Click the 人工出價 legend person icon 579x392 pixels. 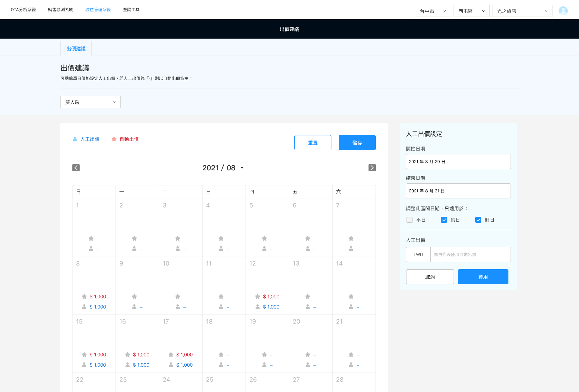pyautogui.click(x=75, y=139)
